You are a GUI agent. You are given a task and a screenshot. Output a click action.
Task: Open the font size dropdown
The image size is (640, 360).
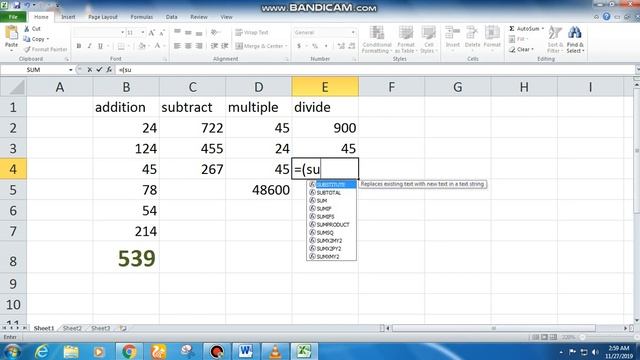142,32
